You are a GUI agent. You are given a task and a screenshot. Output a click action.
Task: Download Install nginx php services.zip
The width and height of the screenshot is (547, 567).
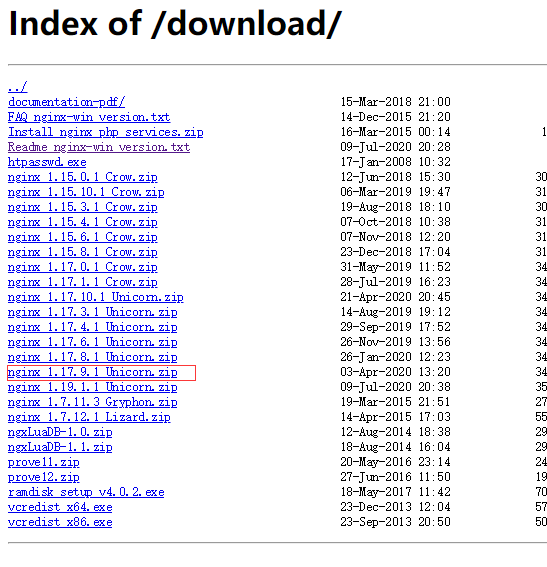tap(106, 132)
